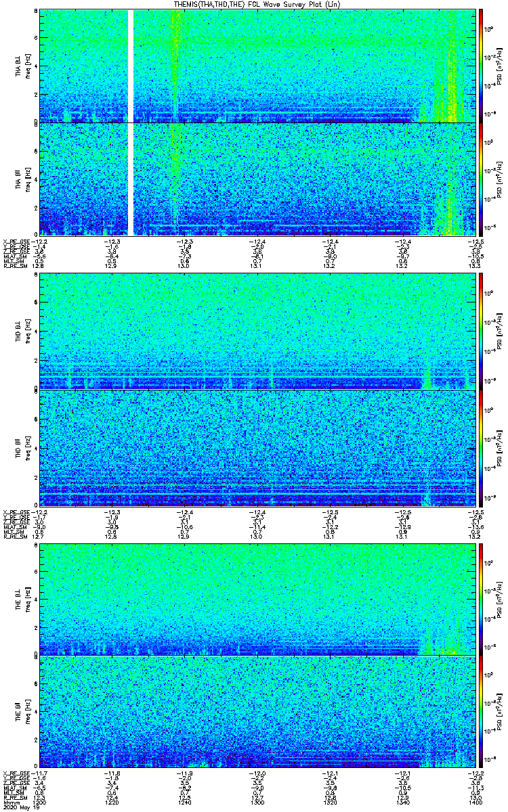Click the PSD color bar beside THA B-perpendicular
Image resolution: width=508 pixels, height=812 pixels.
[482, 66]
